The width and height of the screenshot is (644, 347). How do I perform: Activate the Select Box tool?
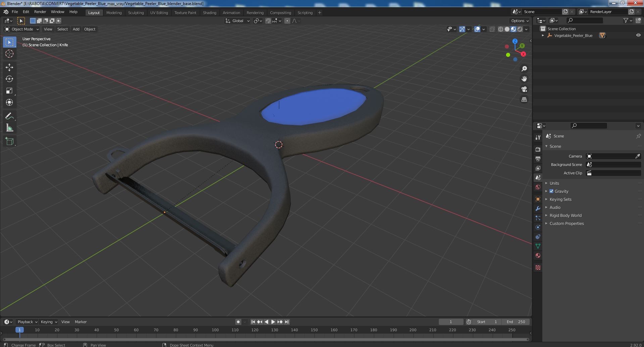(9, 42)
